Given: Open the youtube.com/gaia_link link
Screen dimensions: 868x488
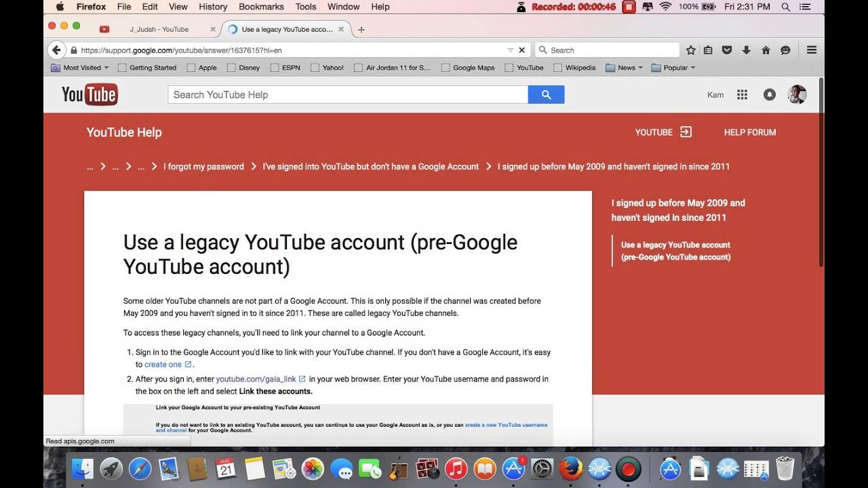Looking at the screenshot, I should point(256,379).
